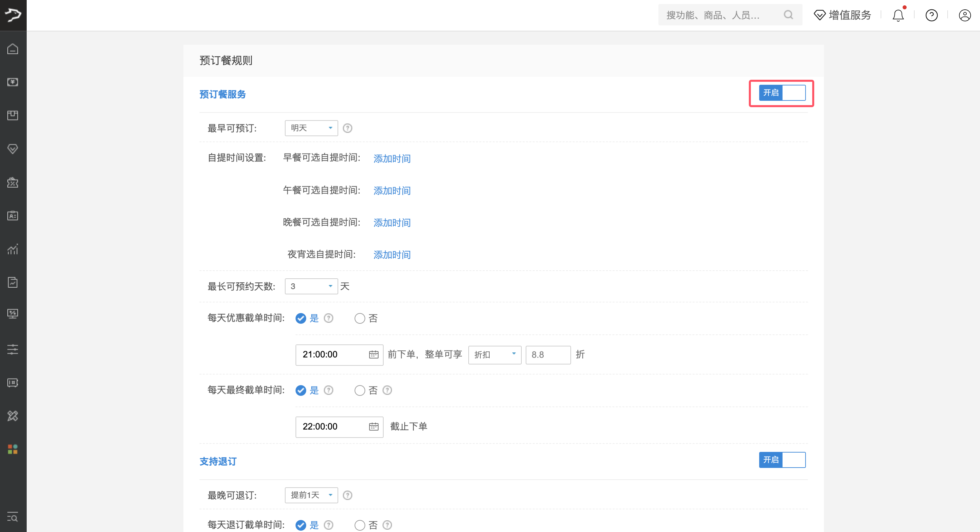This screenshot has height=532, width=980.
Task: Open the notification bell icon
Action: (x=898, y=15)
